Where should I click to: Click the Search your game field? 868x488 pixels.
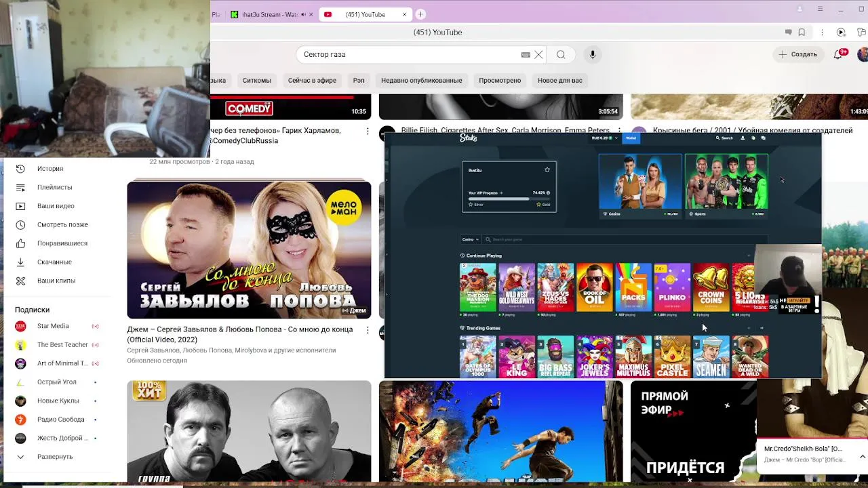(624, 239)
